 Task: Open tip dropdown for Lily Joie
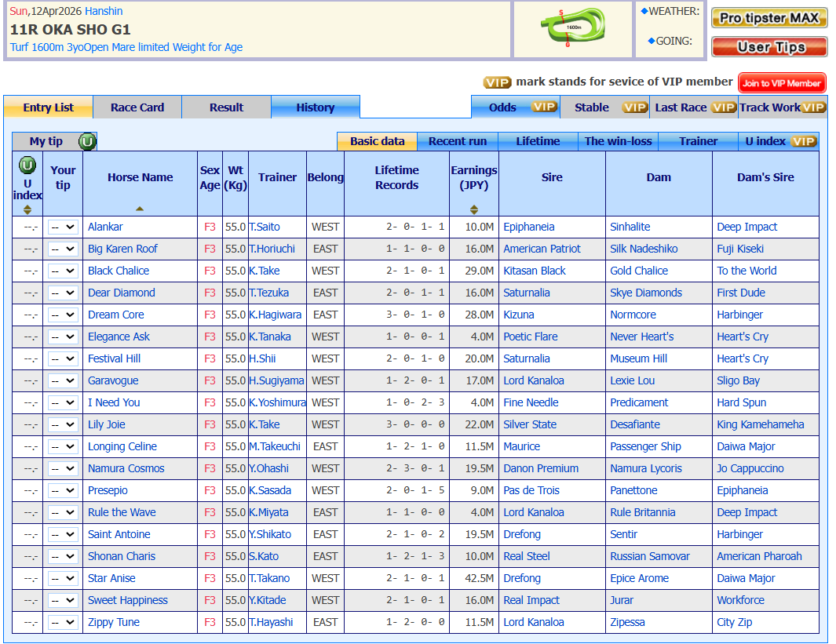coord(63,424)
